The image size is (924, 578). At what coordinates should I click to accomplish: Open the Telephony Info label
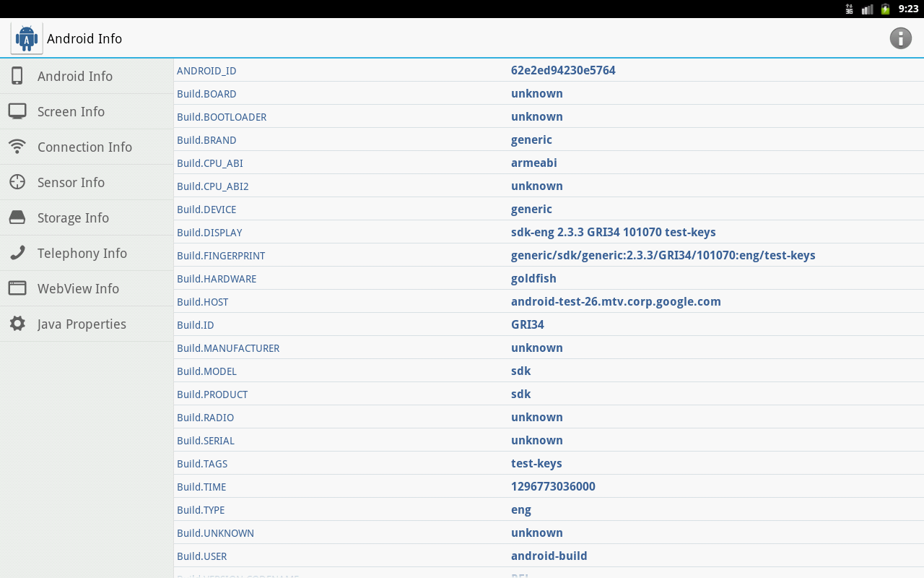tap(82, 253)
